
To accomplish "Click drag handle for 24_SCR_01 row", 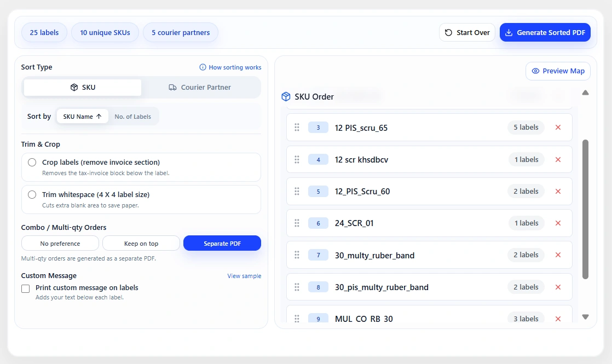I will pyautogui.click(x=297, y=223).
